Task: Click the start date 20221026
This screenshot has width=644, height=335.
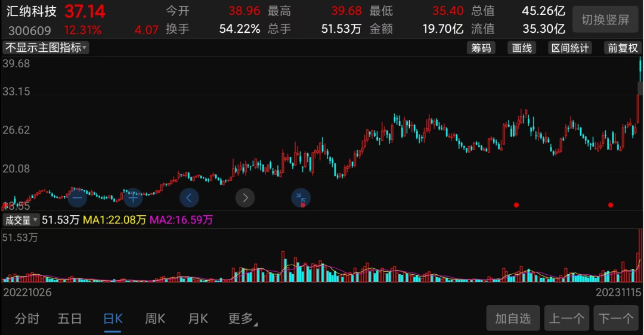Action: (x=27, y=292)
